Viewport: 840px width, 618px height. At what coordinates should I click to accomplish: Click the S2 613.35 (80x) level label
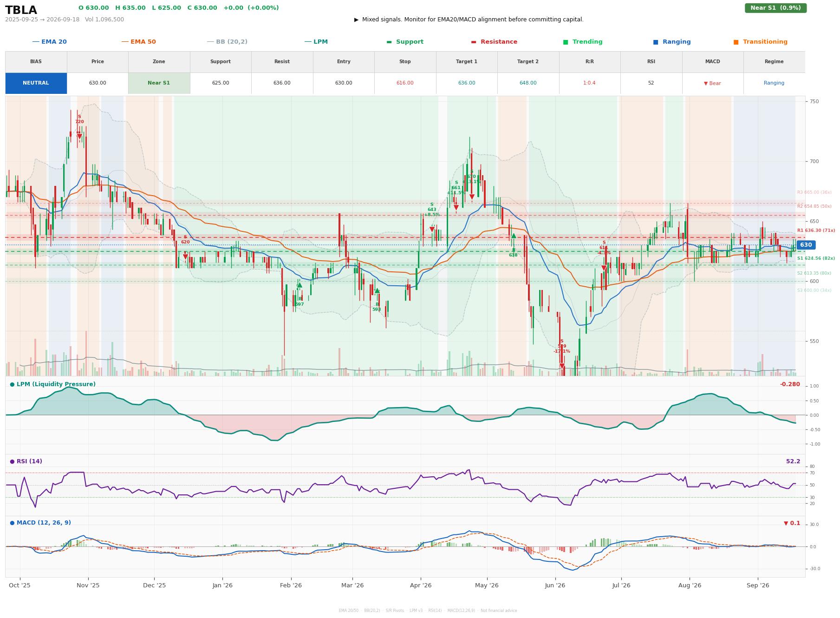pyautogui.click(x=814, y=273)
